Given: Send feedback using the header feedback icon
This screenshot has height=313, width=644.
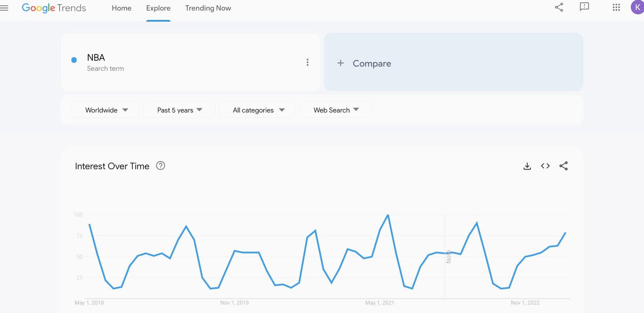Looking at the screenshot, I should (x=584, y=7).
